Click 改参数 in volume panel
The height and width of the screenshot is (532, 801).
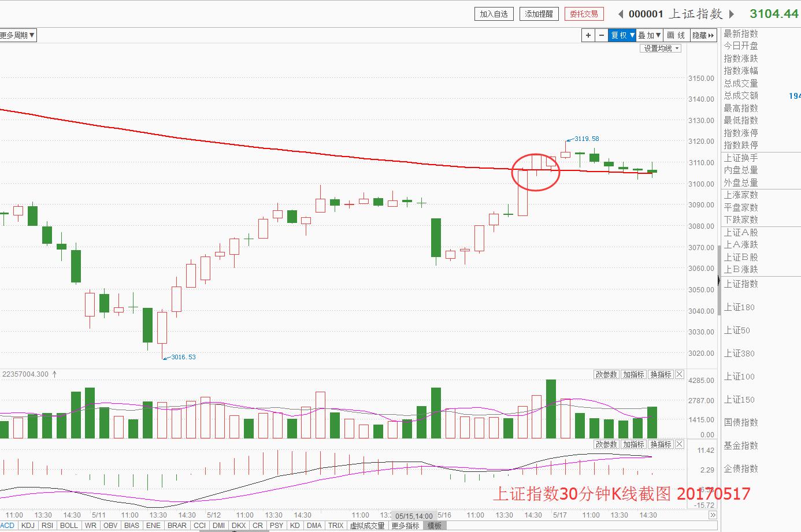606,374
